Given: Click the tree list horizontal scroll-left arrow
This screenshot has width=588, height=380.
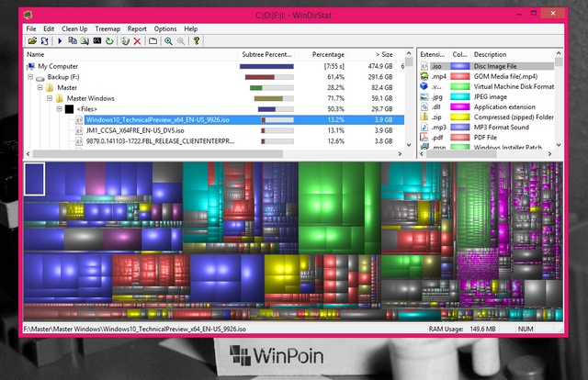Looking at the screenshot, I should 28,153.
